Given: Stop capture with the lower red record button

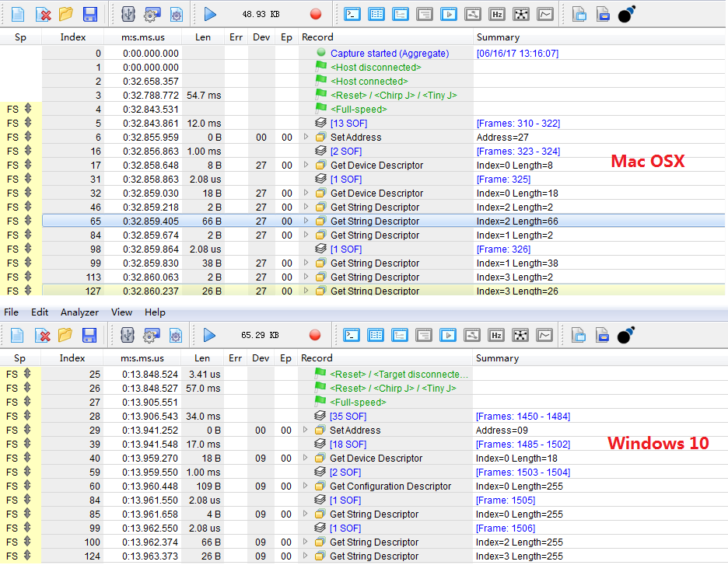Looking at the screenshot, I should [x=315, y=335].
